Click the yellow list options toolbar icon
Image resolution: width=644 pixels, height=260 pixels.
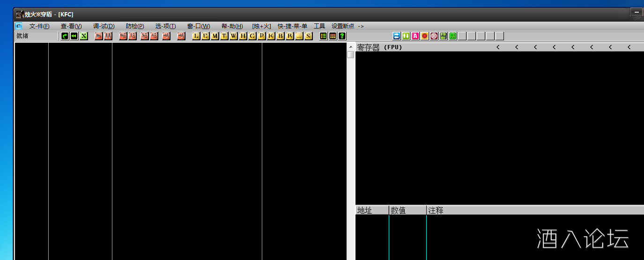point(324,36)
